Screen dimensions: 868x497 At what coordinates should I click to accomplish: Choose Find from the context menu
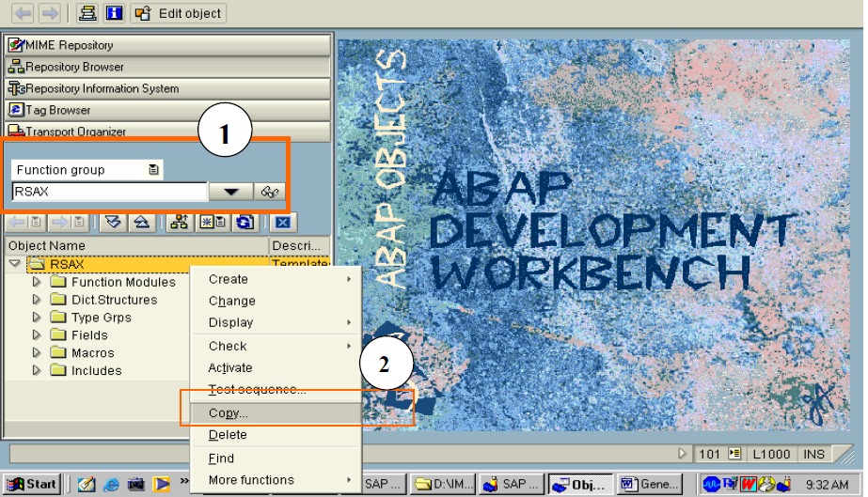pos(276,458)
